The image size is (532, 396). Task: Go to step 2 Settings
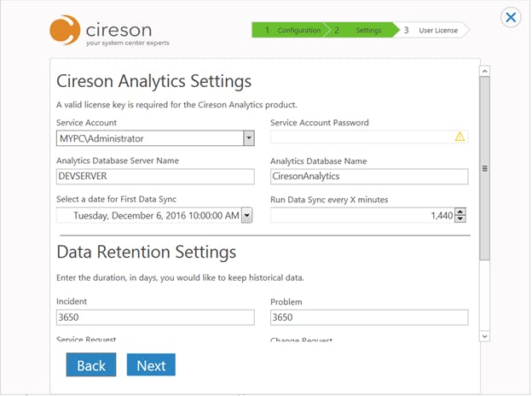pyautogui.click(x=362, y=30)
